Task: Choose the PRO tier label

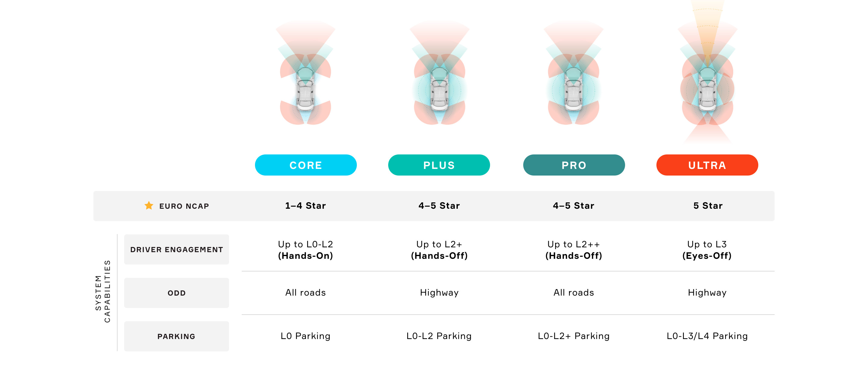Action: 574,165
